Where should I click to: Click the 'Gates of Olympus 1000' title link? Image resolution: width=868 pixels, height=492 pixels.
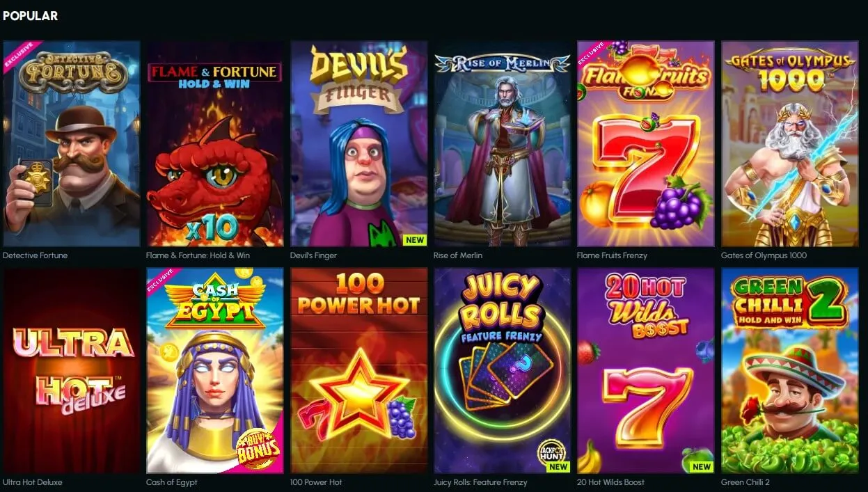tap(764, 255)
